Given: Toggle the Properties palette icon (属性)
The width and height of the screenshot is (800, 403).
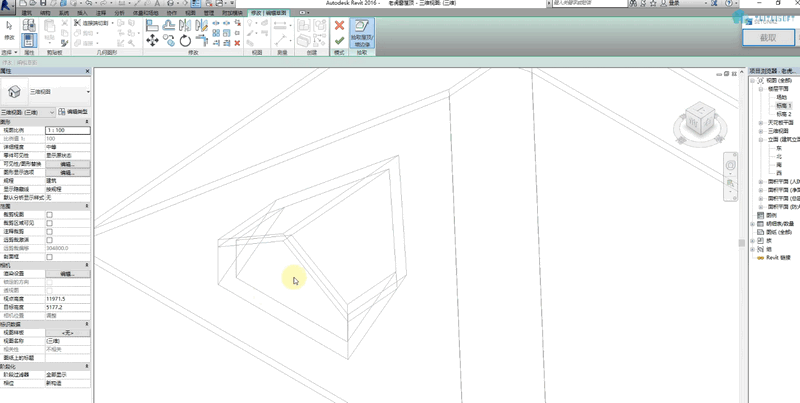Looking at the screenshot, I should coord(29,41).
